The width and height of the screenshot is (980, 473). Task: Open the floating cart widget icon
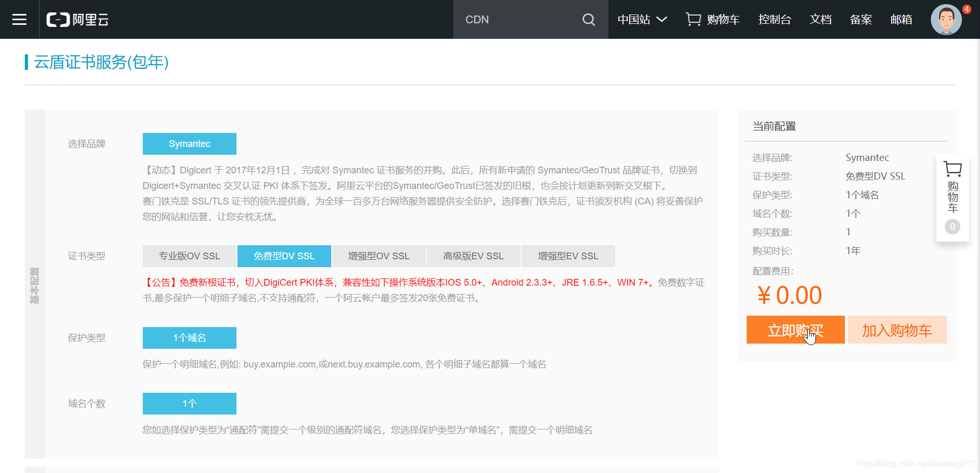pyautogui.click(x=953, y=169)
